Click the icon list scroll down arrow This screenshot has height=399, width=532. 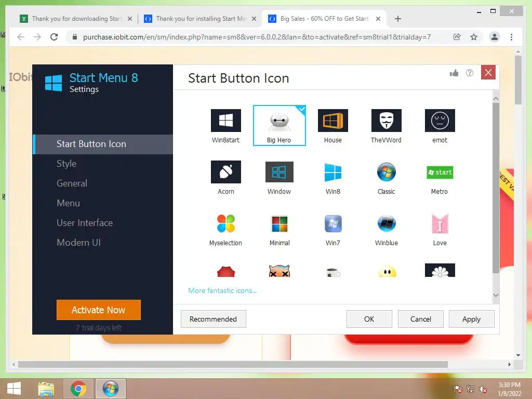pyautogui.click(x=496, y=295)
